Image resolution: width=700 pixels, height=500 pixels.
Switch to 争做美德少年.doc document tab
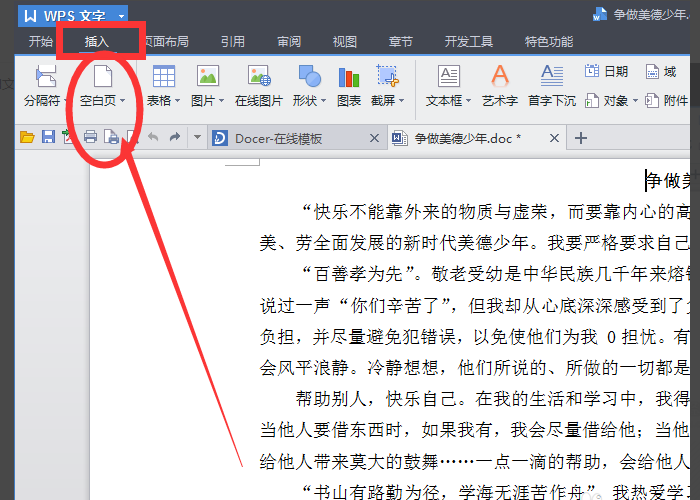(x=467, y=138)
